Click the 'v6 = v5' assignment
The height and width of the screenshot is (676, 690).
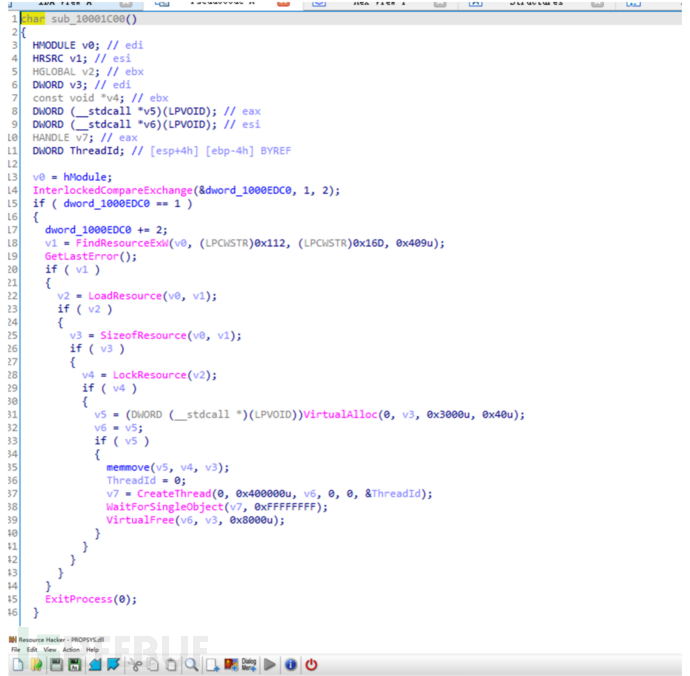(118, 428)
